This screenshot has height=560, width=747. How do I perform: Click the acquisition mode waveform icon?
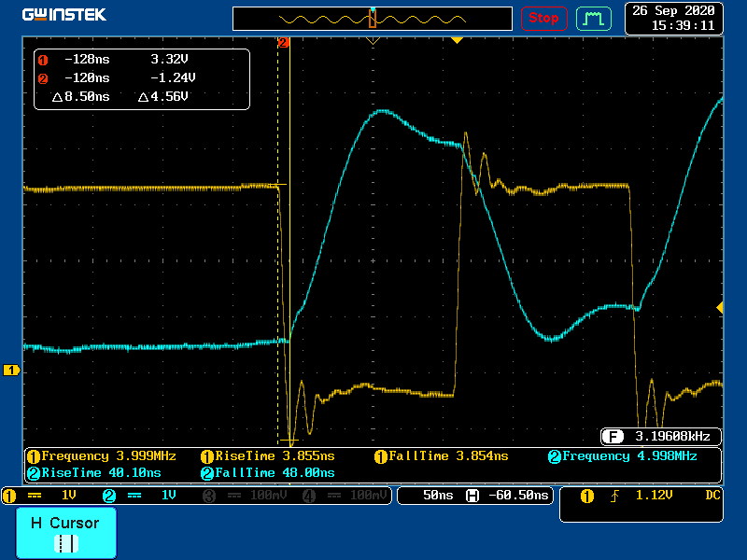tap(591, 18)
